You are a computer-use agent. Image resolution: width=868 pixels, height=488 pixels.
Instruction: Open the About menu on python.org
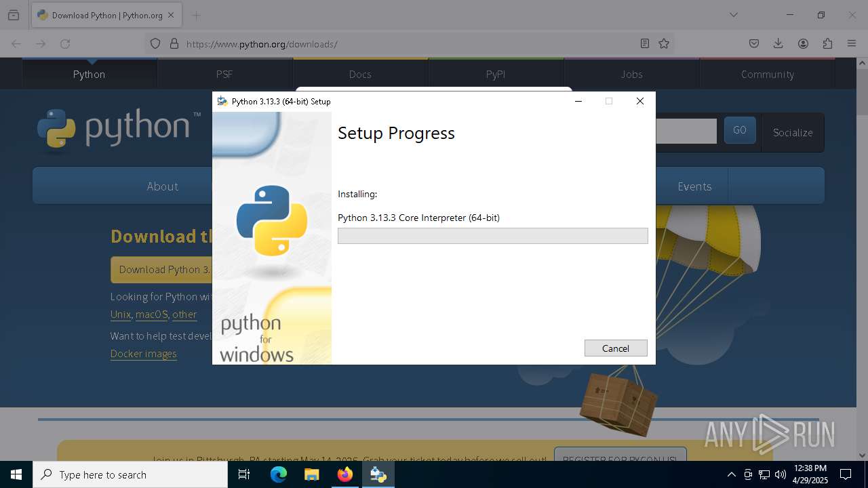point(163,186)
